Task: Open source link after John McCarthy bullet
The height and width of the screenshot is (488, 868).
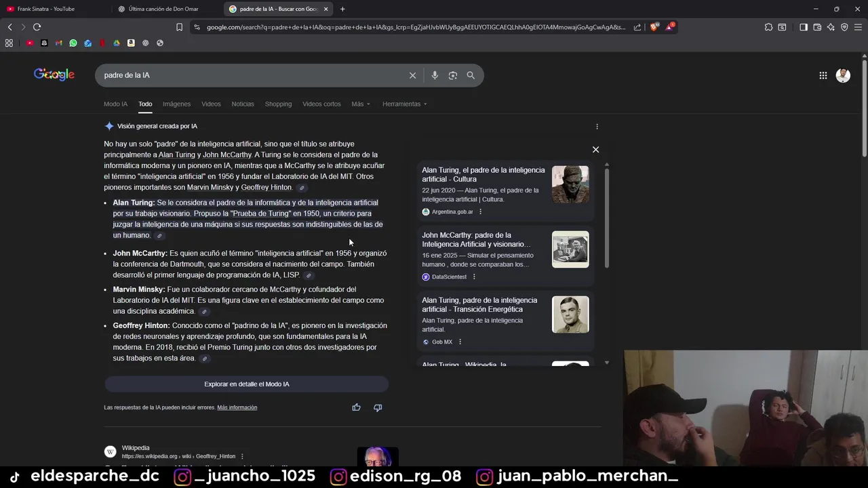Action: pos(309,276)
